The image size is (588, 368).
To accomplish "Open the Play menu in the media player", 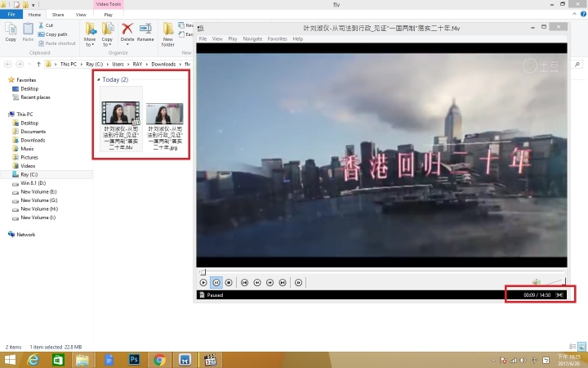I will 233,38.
